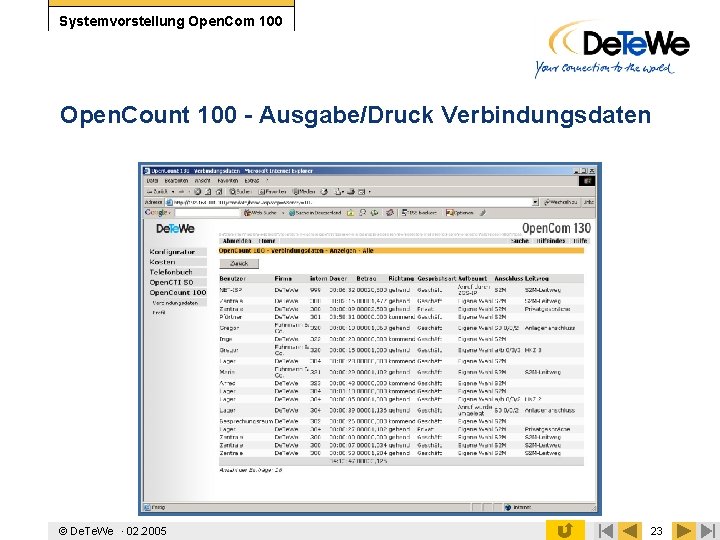Click the NET-ISP user cell in first row
The width and height of the screenshot is (720, 540).
(x=231, y=290)
